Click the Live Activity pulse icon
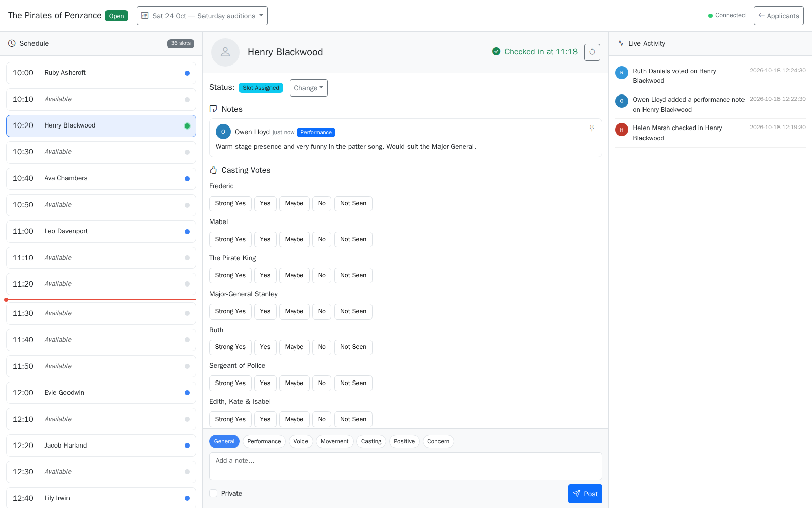The height and width of the screenshot is (508, 812). click(x=621, y=43)
